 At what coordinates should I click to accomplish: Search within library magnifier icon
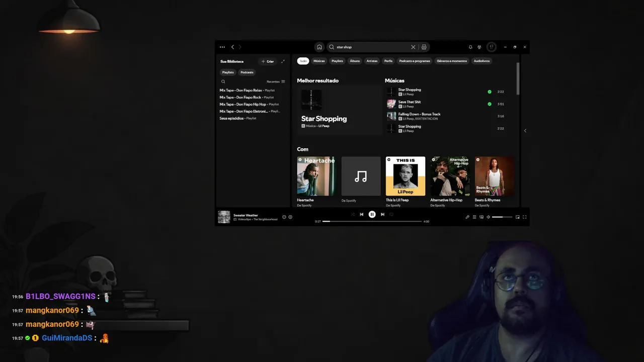[x=223, y=81]
